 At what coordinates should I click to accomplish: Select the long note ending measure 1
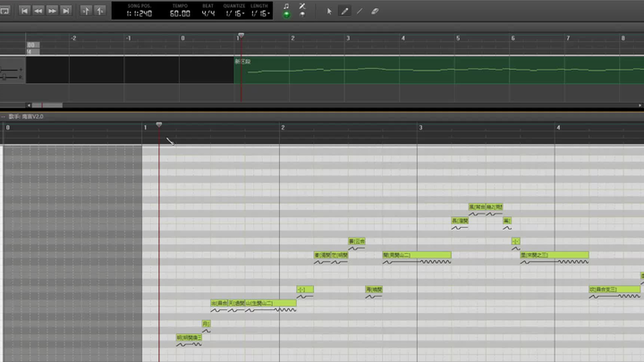point(271,303)
